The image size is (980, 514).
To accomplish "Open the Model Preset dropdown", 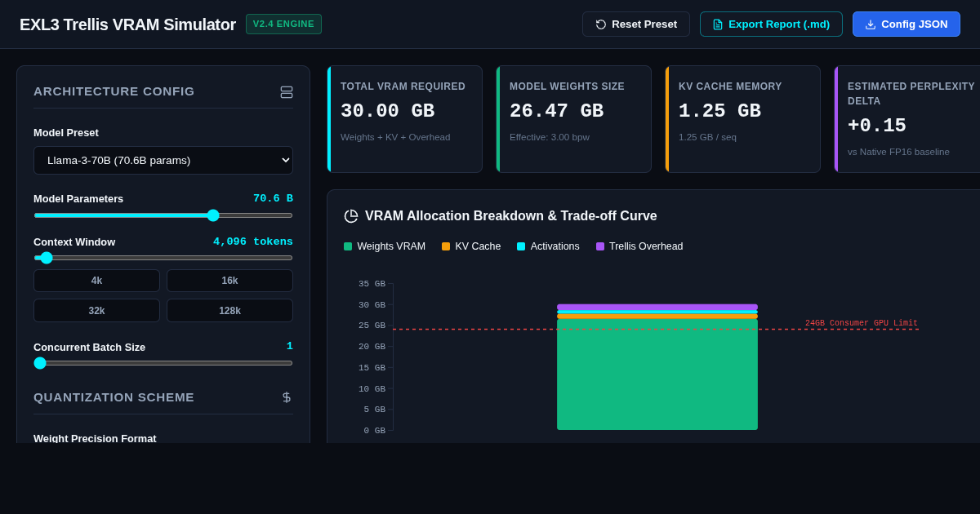I will click(163, 160).
